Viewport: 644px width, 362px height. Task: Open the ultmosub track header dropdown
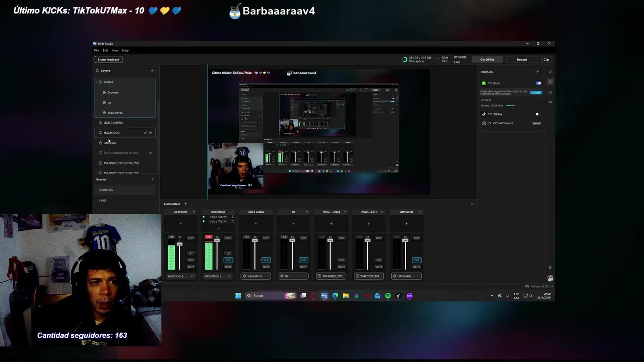coord(420,212)
